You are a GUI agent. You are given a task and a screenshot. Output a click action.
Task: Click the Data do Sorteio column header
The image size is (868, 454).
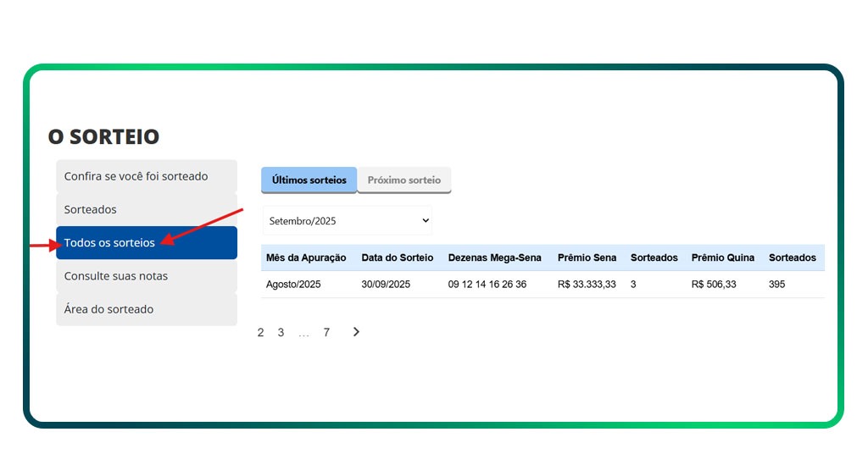click(397, 257)
